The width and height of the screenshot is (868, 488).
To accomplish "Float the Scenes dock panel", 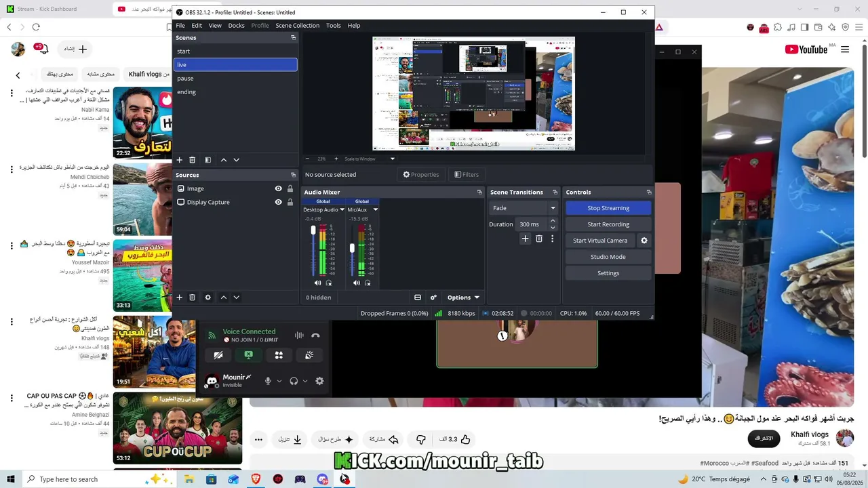I will (x=293, y=38).
